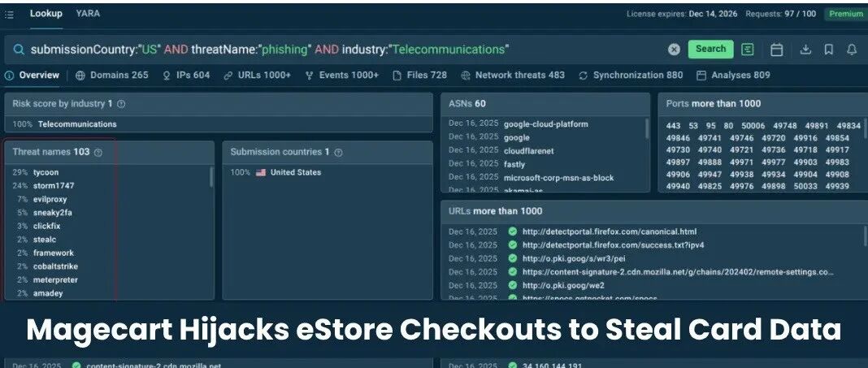Open the Analyses 809 tab
Image resolution: width=868 pixels, height=368 pixels.
pos(733,76)
